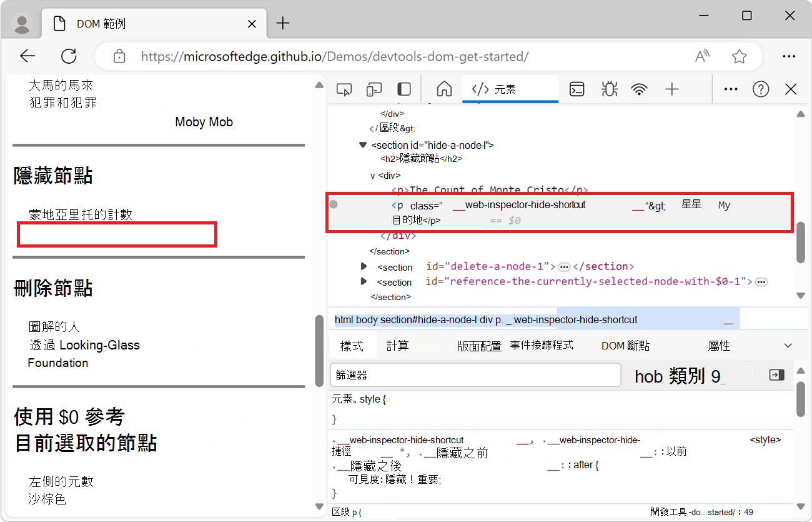
Task: Click the 隱藏節點 heading
Action: (x=53, y=176)
